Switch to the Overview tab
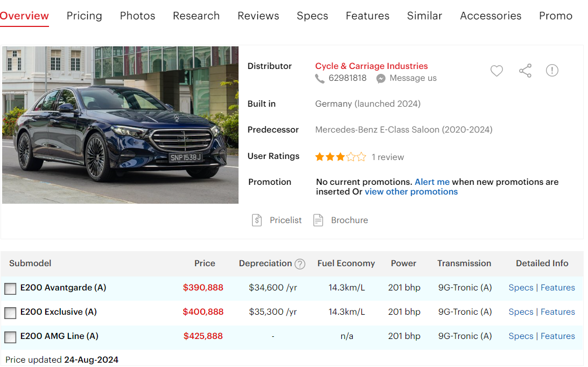 [24, 16]
